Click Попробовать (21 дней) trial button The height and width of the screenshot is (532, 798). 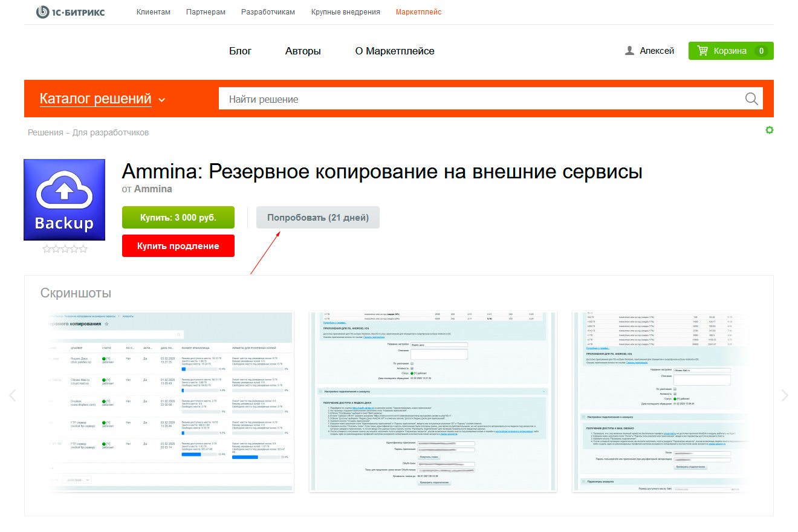(318, 218)
